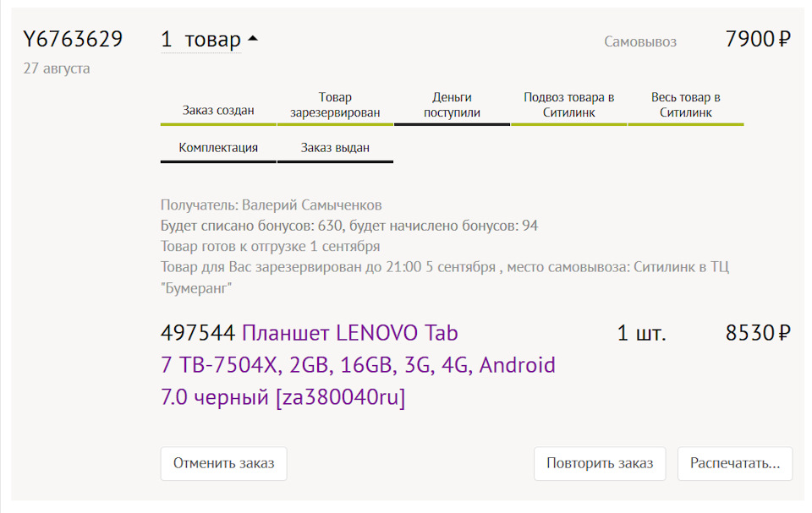Click the order date 27 августа
Viewport: 812px width, 513px height.
click(x=56, y=68)
